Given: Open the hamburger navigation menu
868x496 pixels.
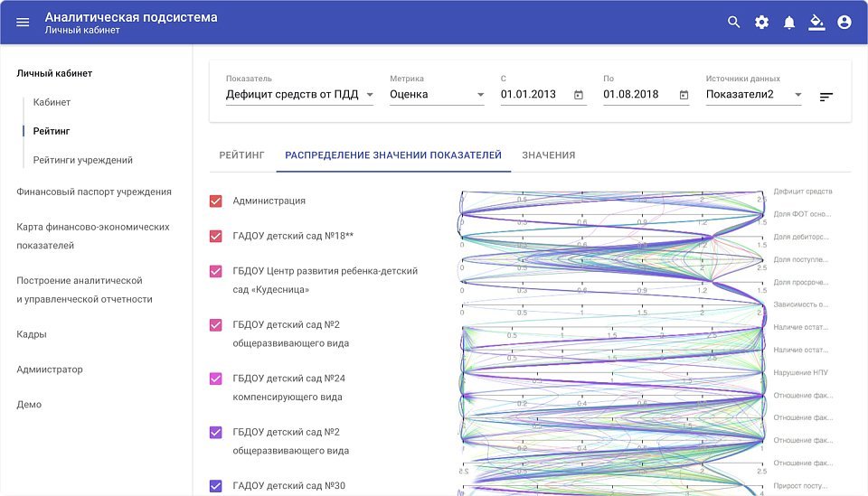Looking at the screenshot, I should [23, 23].
